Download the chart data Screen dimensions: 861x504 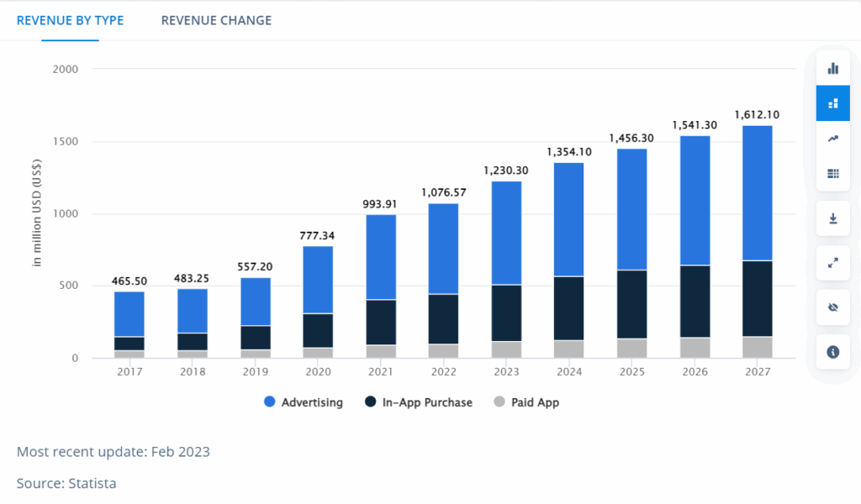coord(832,218)
